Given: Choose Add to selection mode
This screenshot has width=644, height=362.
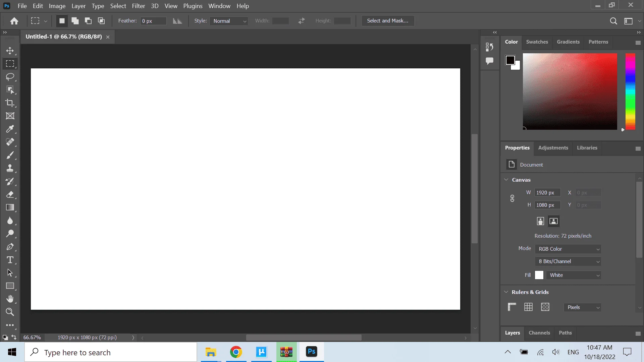Looking at the screenshot, I should [75, 21].
